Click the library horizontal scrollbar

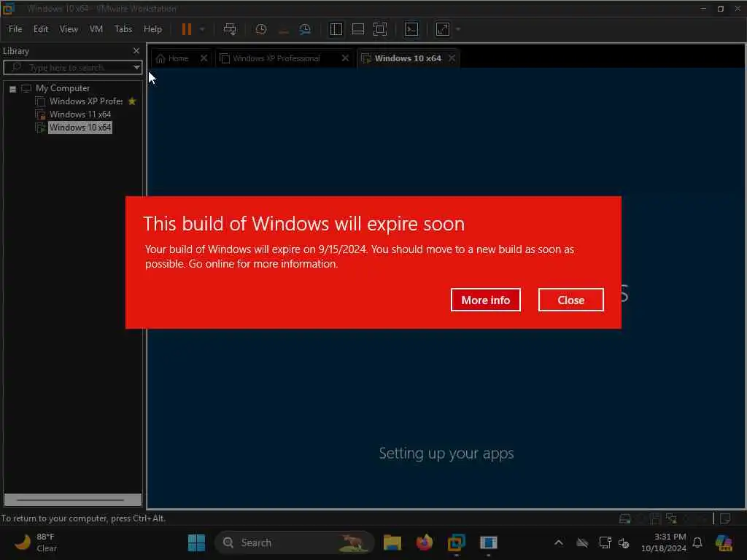(x=72, y=500)
